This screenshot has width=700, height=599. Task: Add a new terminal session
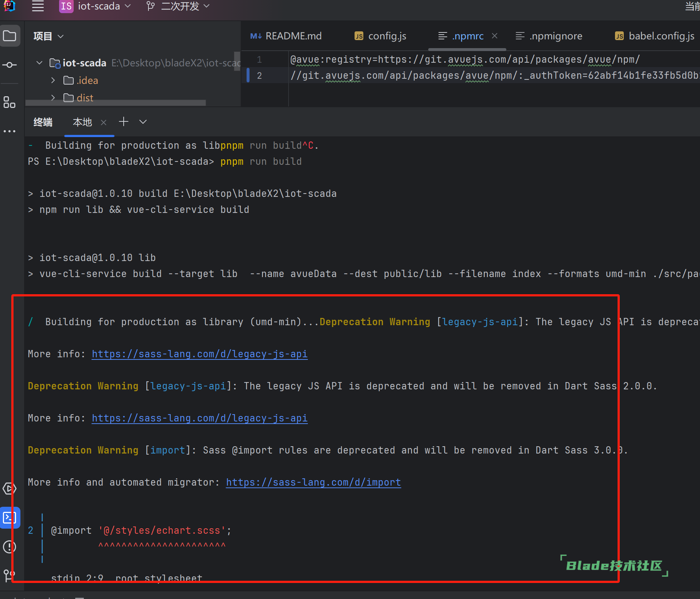coord(124,122)
